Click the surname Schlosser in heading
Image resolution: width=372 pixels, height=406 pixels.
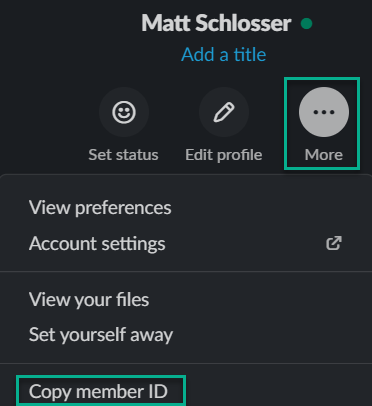243,23
